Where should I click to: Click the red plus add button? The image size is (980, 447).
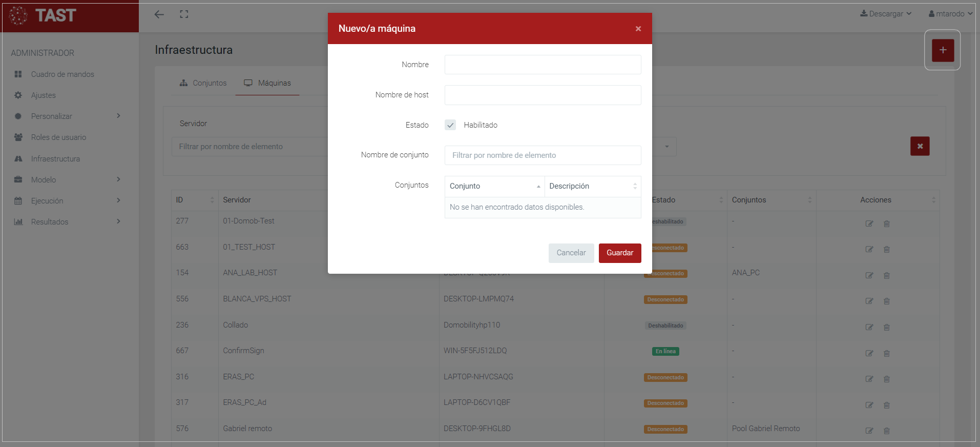943,50
